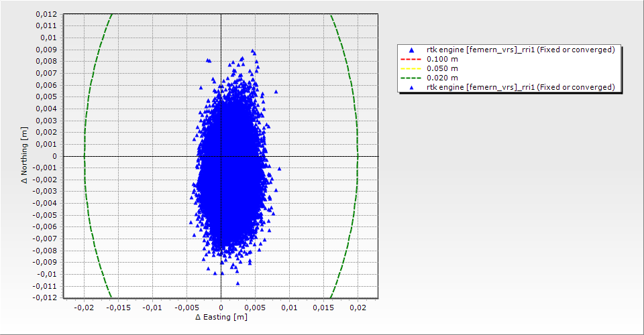Viewport: 644px width, 335px height.
Task: Click the -0,02 tick label on Easting axis
Action: coord(83,308)
